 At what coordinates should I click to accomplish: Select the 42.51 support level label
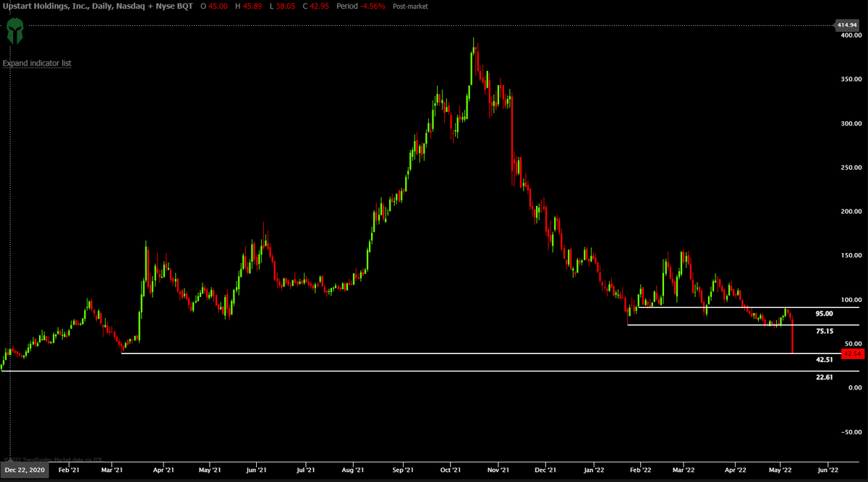pyautogui.click(x=825, y=360)
